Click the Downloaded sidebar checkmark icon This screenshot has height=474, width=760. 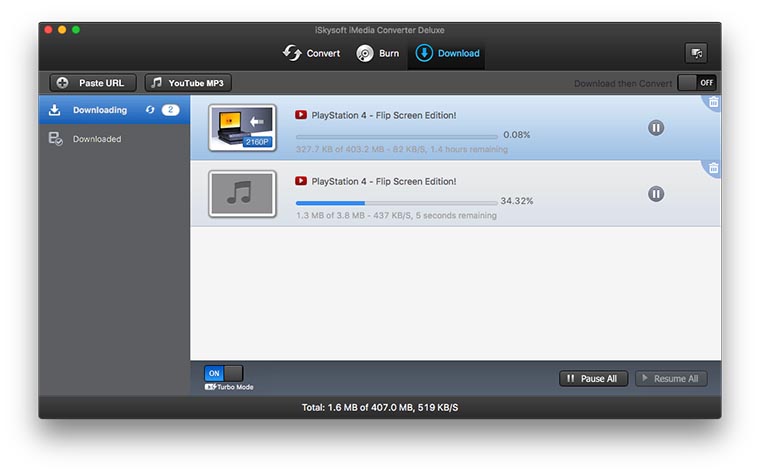pos(55,139)
